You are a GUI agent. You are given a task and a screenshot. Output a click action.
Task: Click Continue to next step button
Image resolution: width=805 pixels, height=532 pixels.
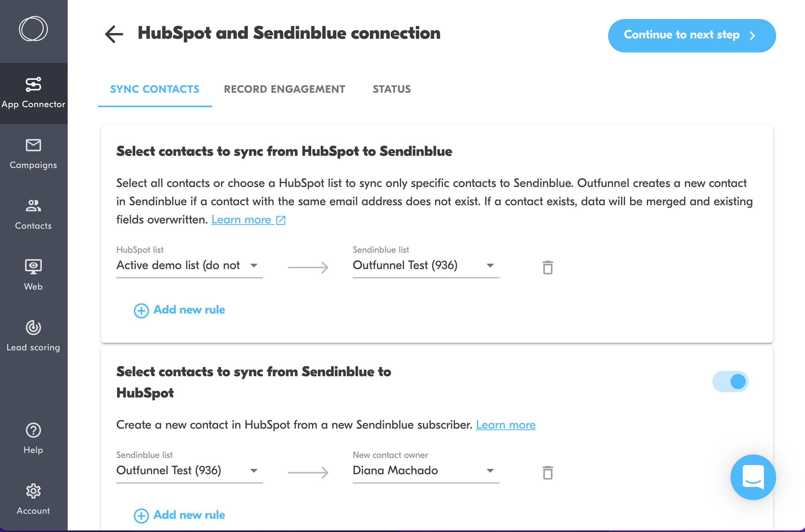(x=692, y=35)
